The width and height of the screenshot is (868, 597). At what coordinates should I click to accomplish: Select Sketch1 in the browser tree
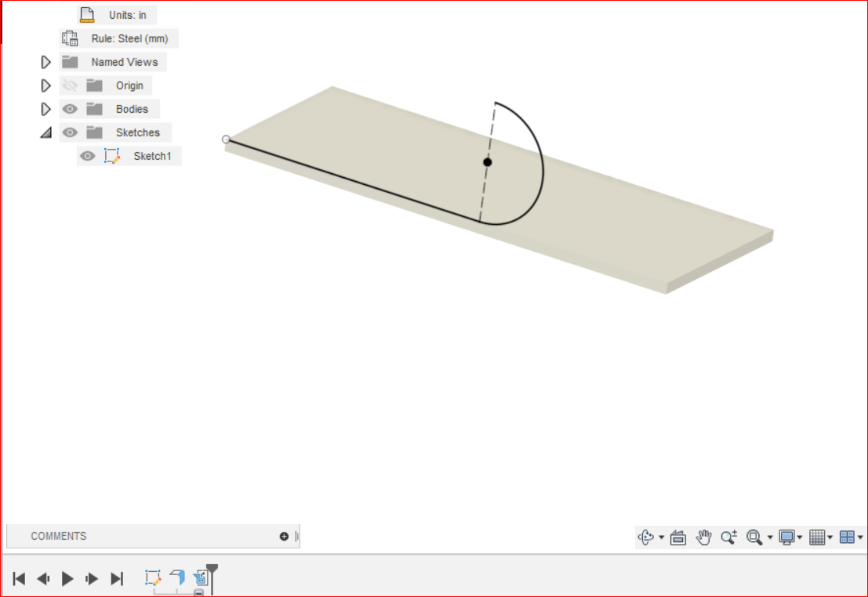pos(152,156)
